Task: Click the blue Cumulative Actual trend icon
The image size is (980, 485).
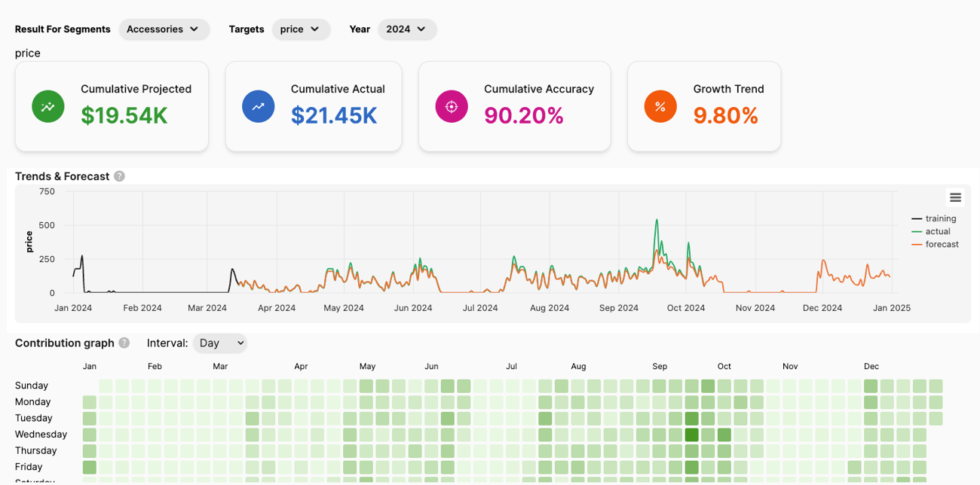Action: point(258,106)
